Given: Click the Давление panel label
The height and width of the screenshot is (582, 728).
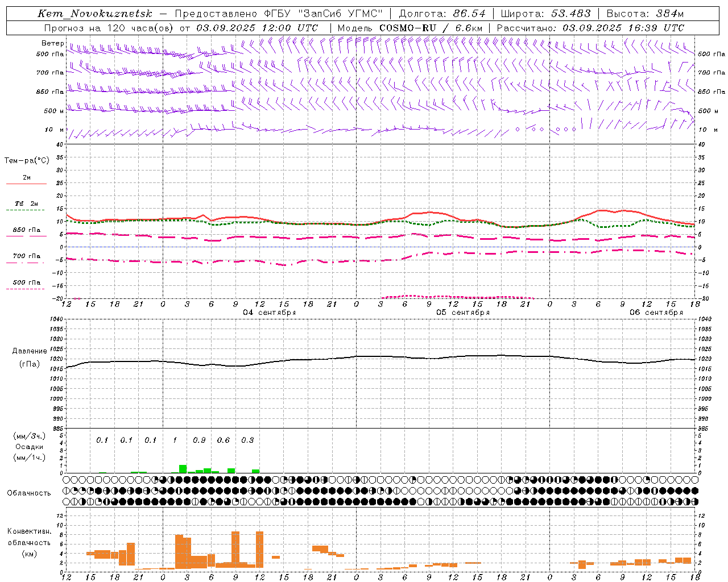Looking at the screenshot, I should pos(30,351).
